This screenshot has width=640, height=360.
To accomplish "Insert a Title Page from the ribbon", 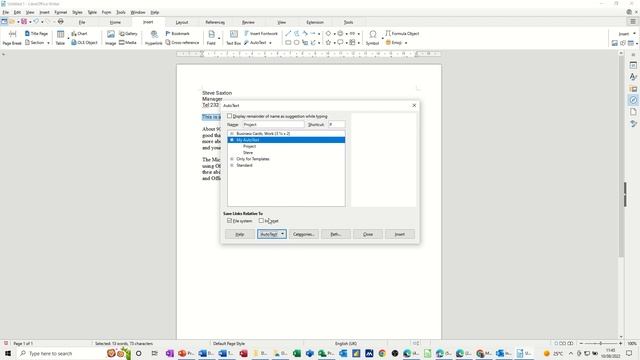I will coord(36,33).
